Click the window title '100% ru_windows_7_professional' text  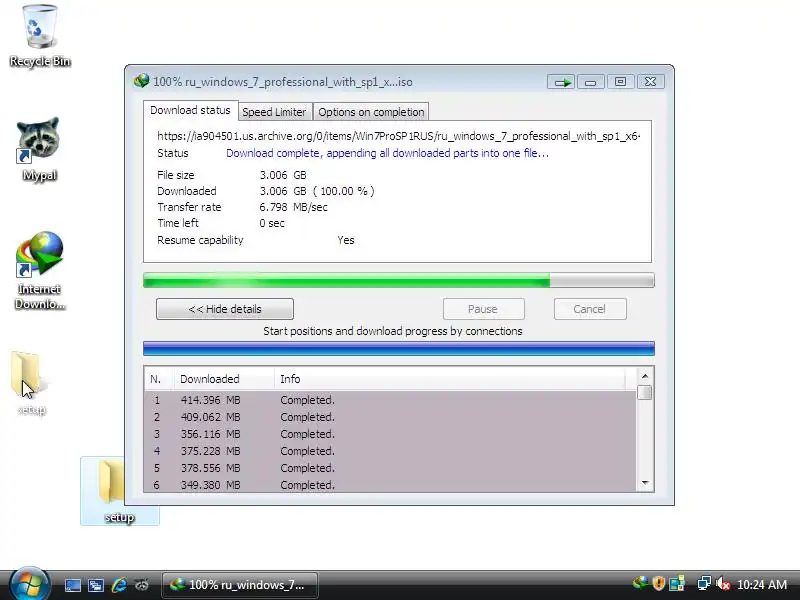pyautogui.click(x=283, y=82)
